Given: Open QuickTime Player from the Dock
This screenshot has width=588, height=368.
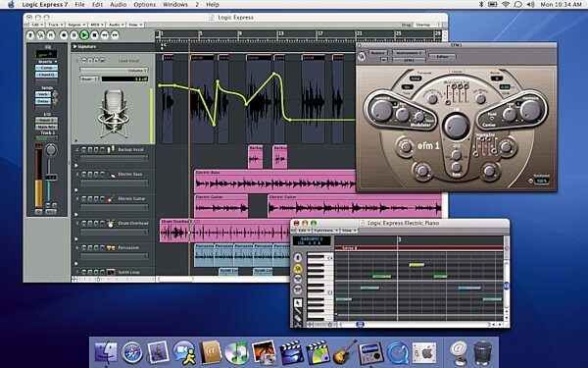Looking at the screenshot, I should click(398, 352).
